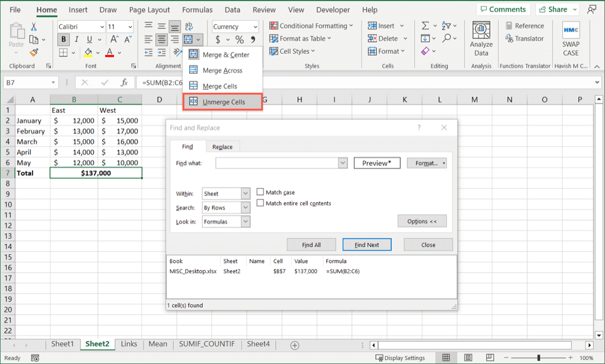The height and width of the screenshot is (364, 605).
Task: Click the red Font Color swatch
Action: pyautogui.click(x=109, y=53)
